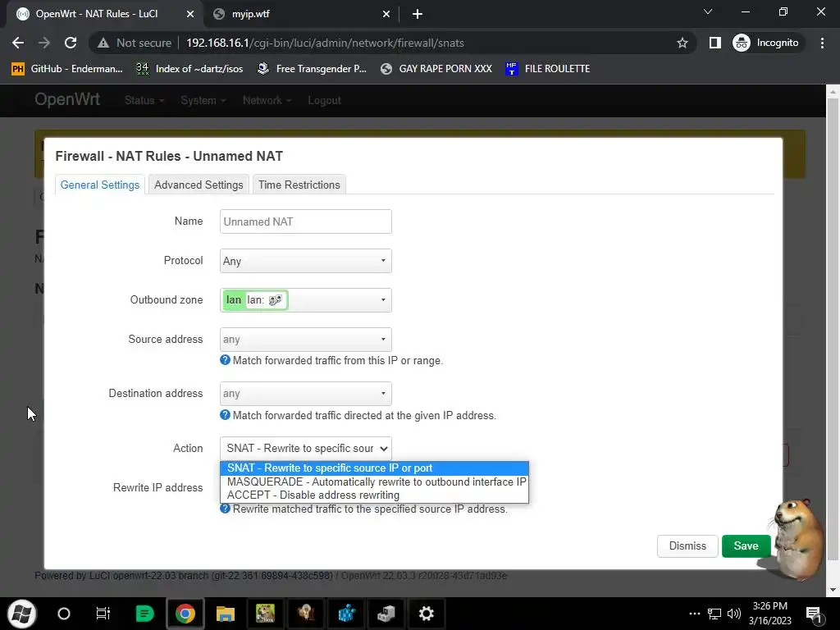
Task: Open the green notes app in taskbar
Action: point(144,614)
